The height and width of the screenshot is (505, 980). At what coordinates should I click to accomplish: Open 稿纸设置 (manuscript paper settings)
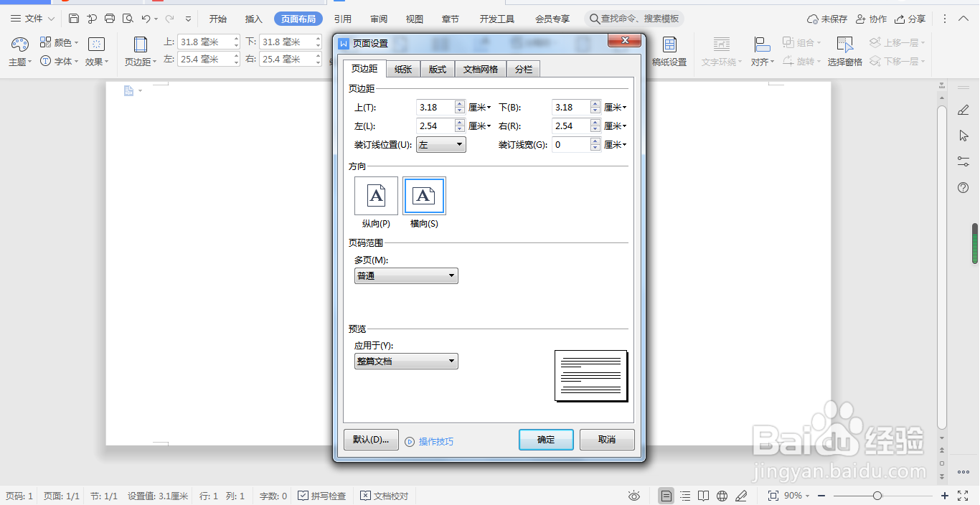(x=669, y=50)
